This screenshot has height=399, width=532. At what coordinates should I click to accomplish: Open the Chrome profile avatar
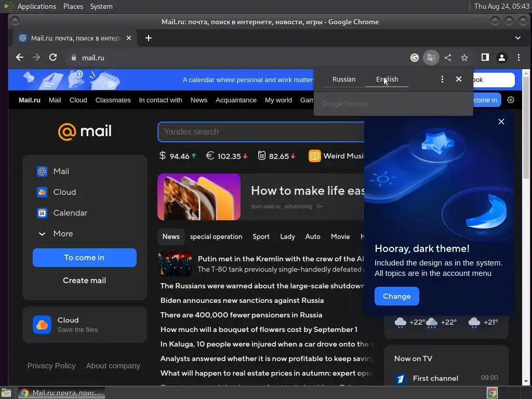point(502,58)
